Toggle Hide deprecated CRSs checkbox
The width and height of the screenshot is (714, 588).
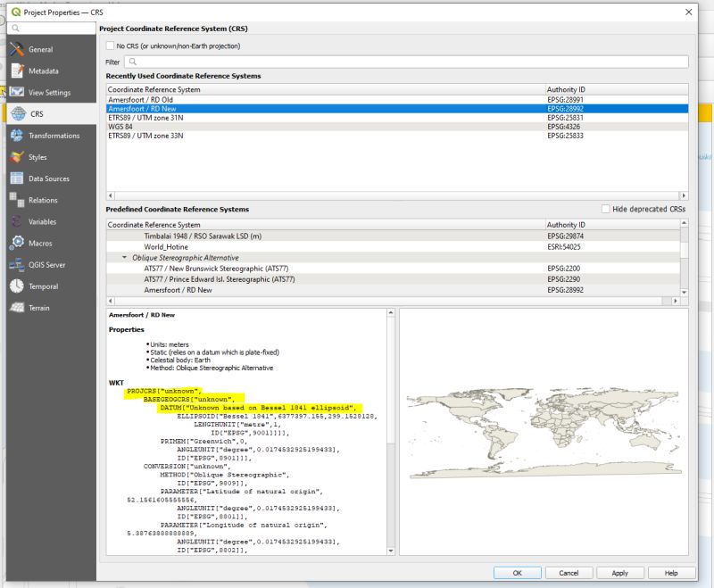(x=606, y=209)
